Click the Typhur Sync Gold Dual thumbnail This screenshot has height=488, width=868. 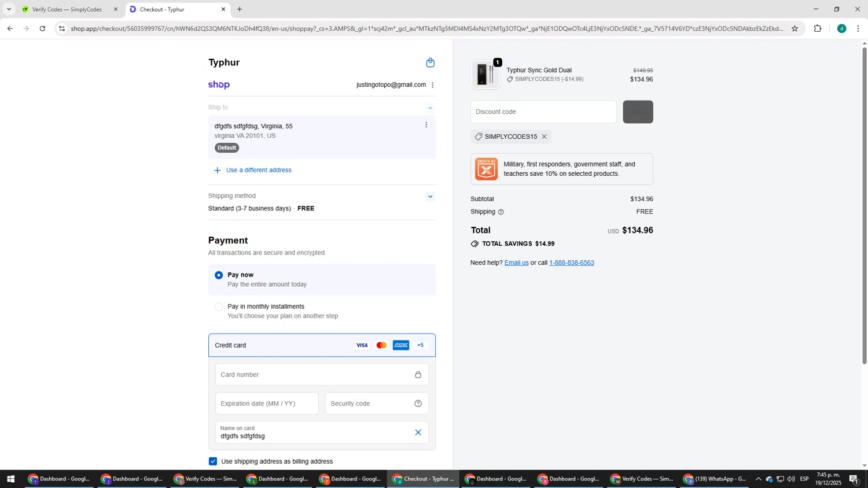[486, 75]
